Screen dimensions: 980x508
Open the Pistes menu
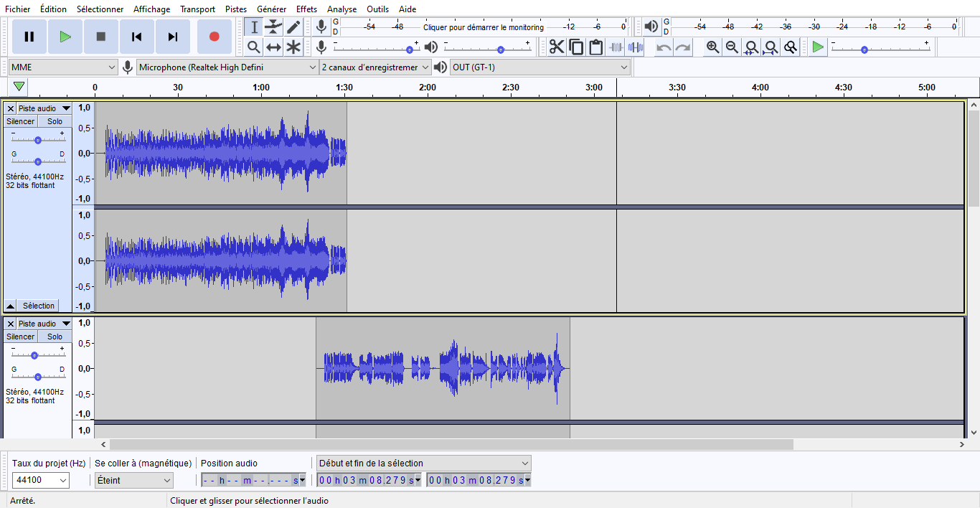click(x=236, y=9)
